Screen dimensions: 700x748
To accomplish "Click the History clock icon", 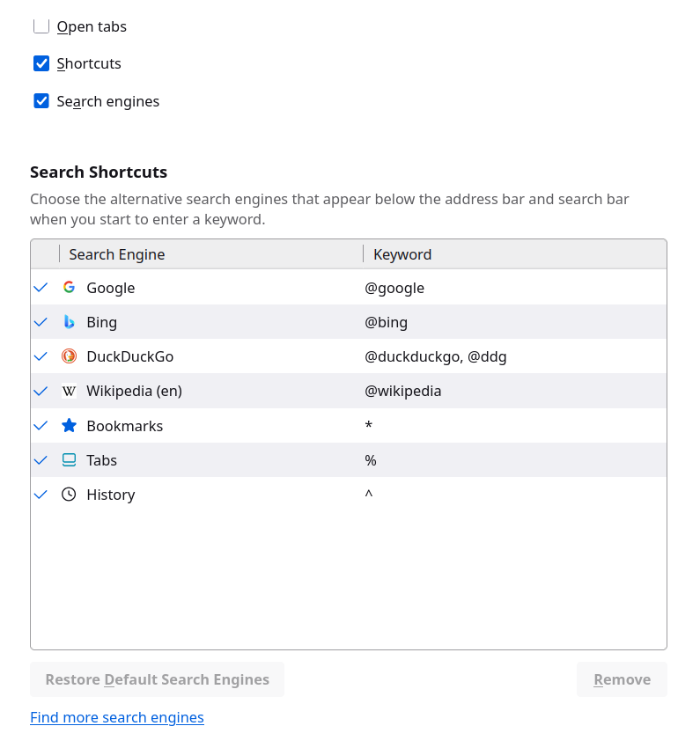I will pos(70,494).
